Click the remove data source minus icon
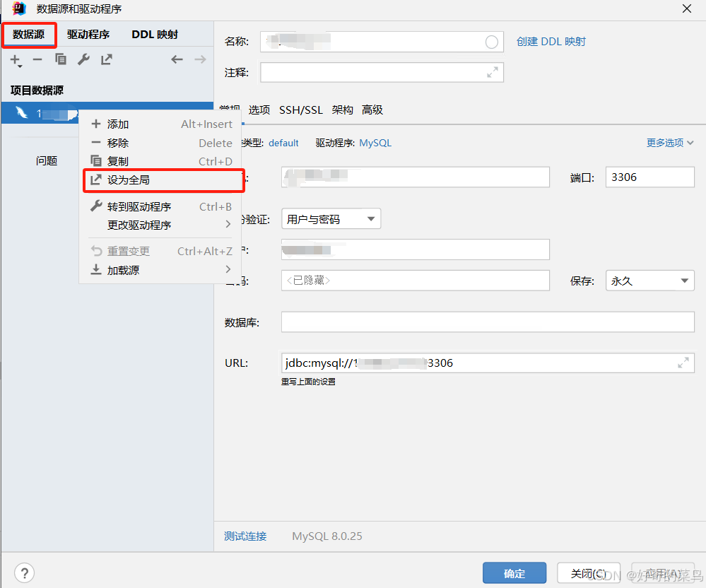This screenshot has width=706, height=588. tap(37, 59)
